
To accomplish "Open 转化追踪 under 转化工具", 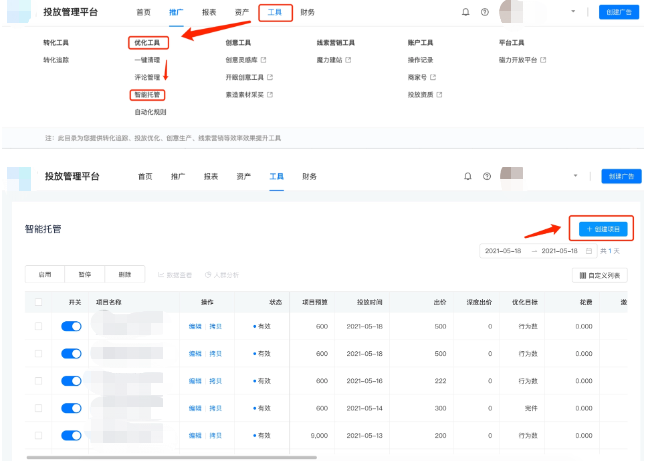I will click(x=56, y=60).
